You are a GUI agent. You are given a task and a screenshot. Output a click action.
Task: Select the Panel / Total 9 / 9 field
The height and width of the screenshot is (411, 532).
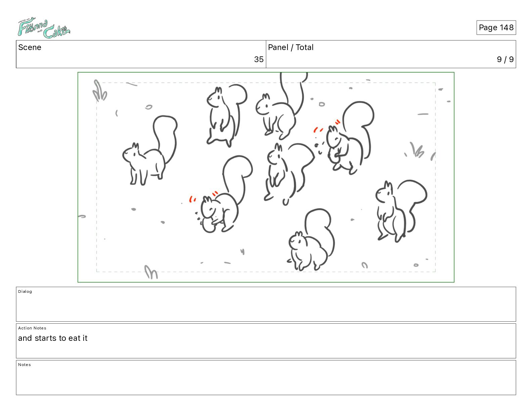(x=391, y=54)
